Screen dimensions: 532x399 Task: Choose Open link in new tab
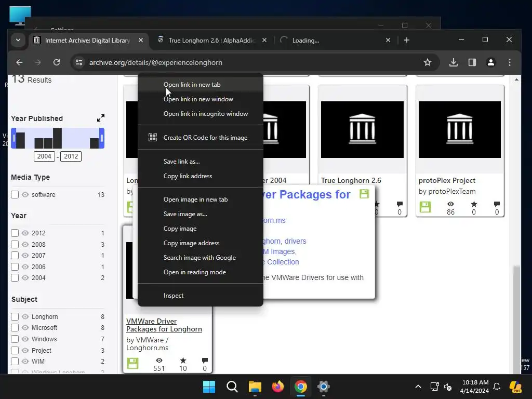pos(200,85)
